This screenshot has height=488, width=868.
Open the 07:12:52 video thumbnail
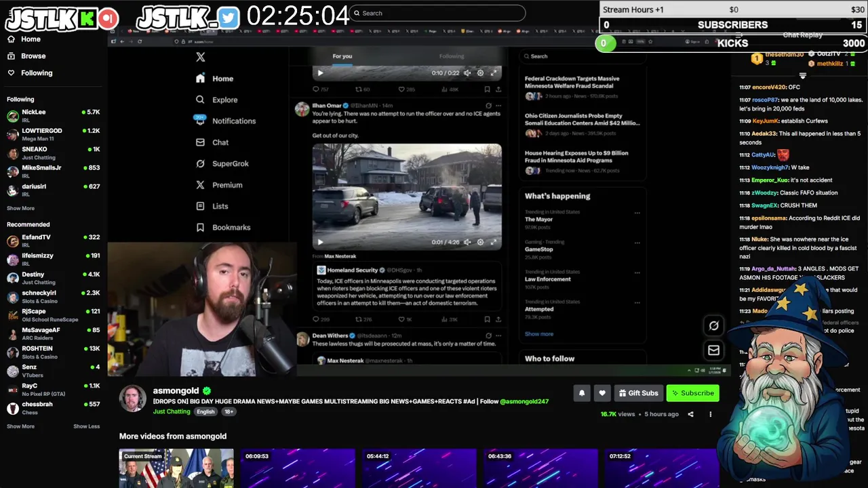662,468
